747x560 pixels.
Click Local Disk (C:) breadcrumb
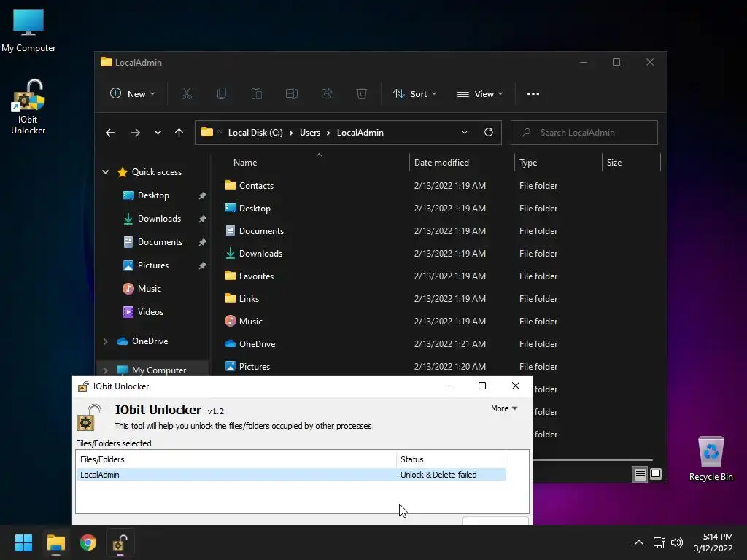click(255, 133)
